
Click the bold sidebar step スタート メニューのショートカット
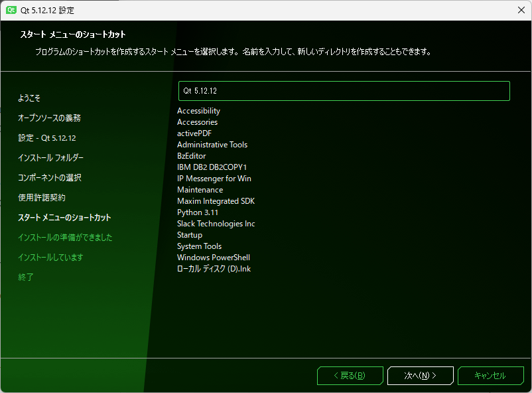(x=64, y=217)
